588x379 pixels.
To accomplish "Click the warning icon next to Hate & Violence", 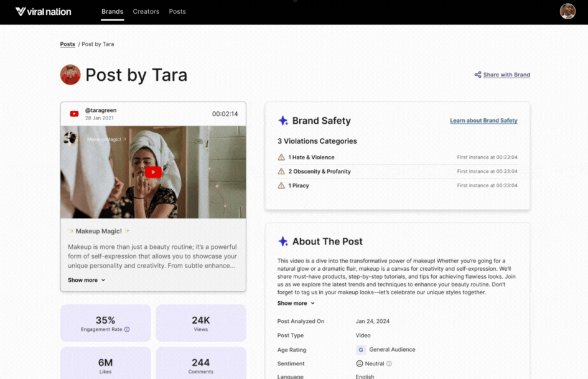I will (x=281, y=157).
